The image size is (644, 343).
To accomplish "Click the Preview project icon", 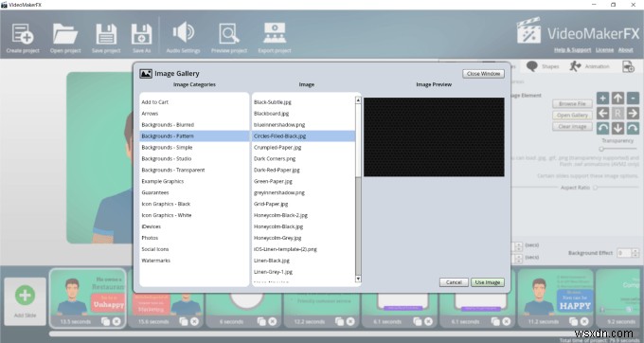I will (229, 34).
